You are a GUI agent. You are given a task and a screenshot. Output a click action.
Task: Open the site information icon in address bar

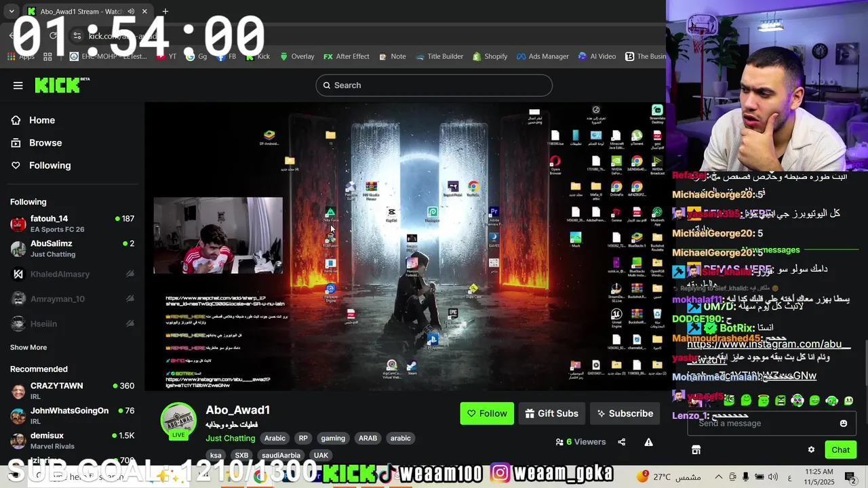point(77,36)
